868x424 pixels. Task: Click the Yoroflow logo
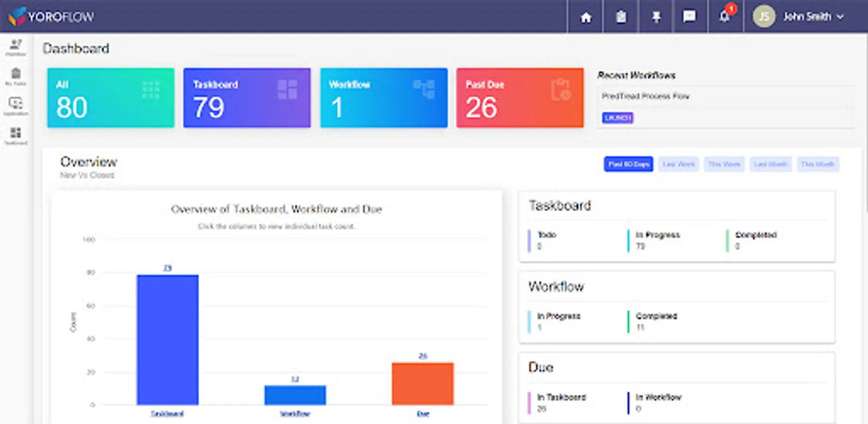pyautogui.click(x=51, y=16)
